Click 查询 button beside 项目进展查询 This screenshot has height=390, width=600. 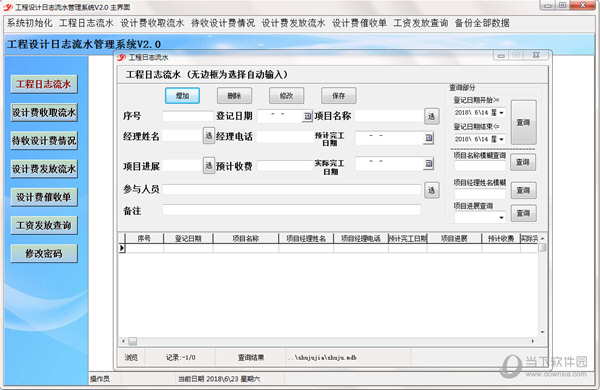523,213
